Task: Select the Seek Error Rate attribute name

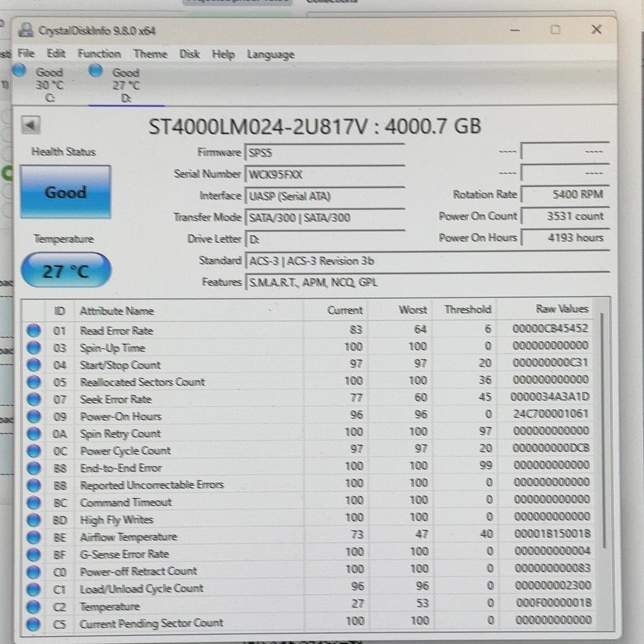Action: [x=116, y=399]
